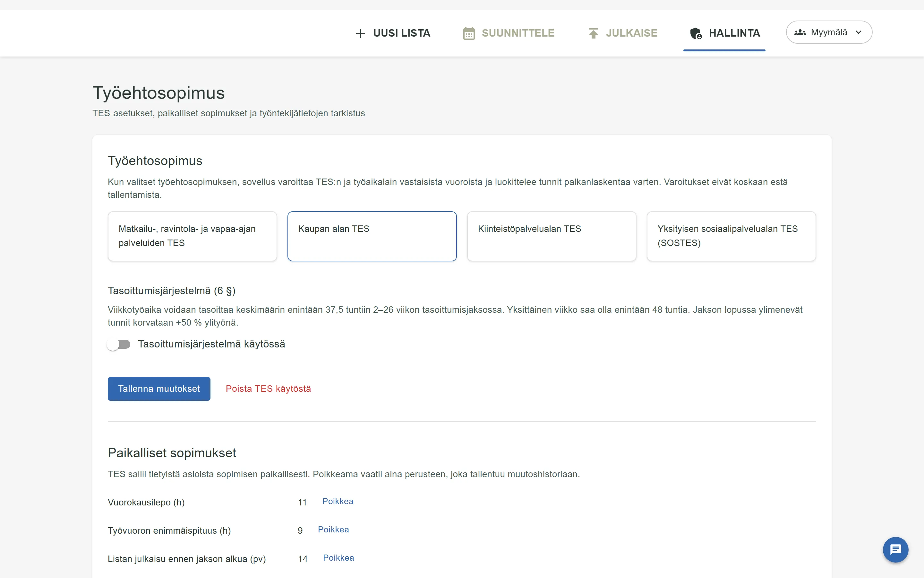Screen dimensions: 924x578
Task: Click the Tasoittumisjärjestelmä (6 §) heading
Action: (171, 291)
